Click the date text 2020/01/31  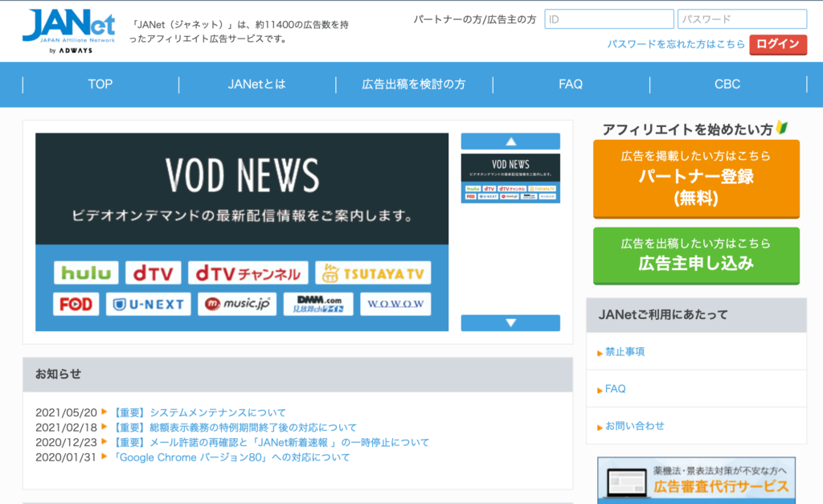click(x=66, y=458)
